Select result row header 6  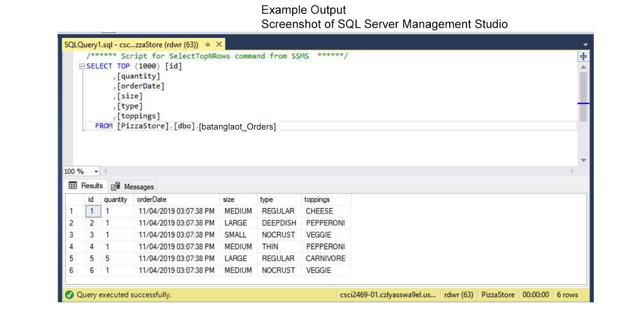point(75,270)
